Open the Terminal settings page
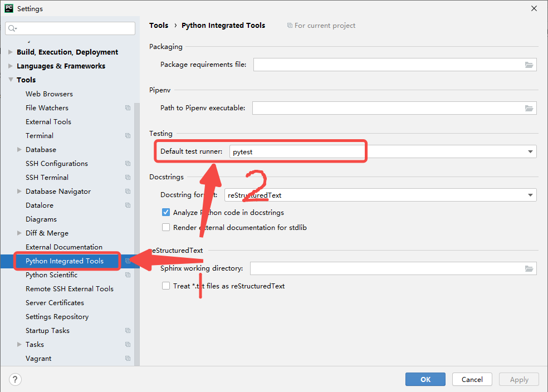This screenshot has width=548, height=392. (40, 136)
